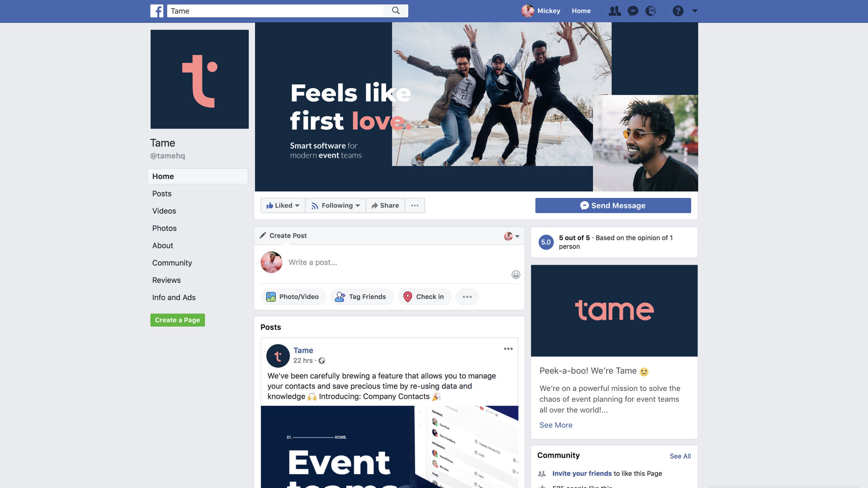Click the See More link
The image size is (868, 488).
(x=556, y=425)
